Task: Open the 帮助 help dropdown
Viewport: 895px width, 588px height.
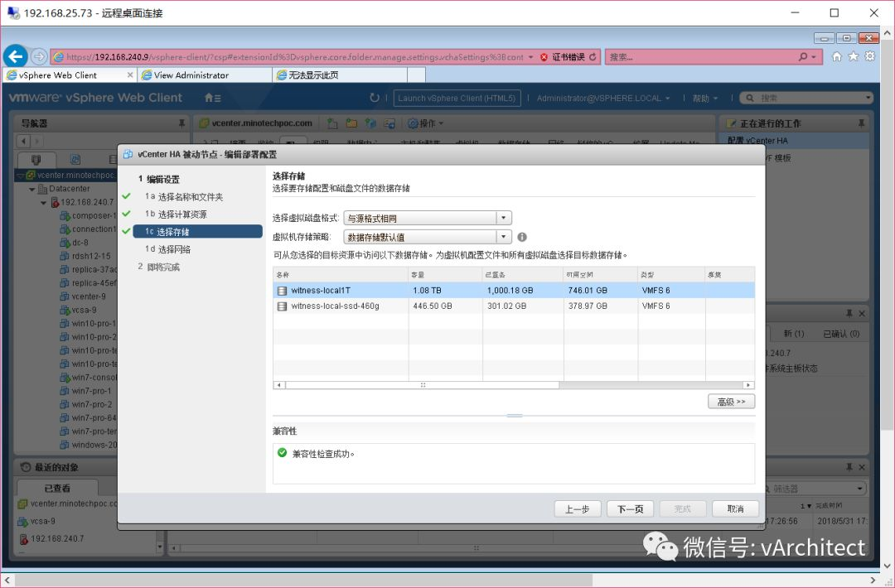Action: coord(705,98)
